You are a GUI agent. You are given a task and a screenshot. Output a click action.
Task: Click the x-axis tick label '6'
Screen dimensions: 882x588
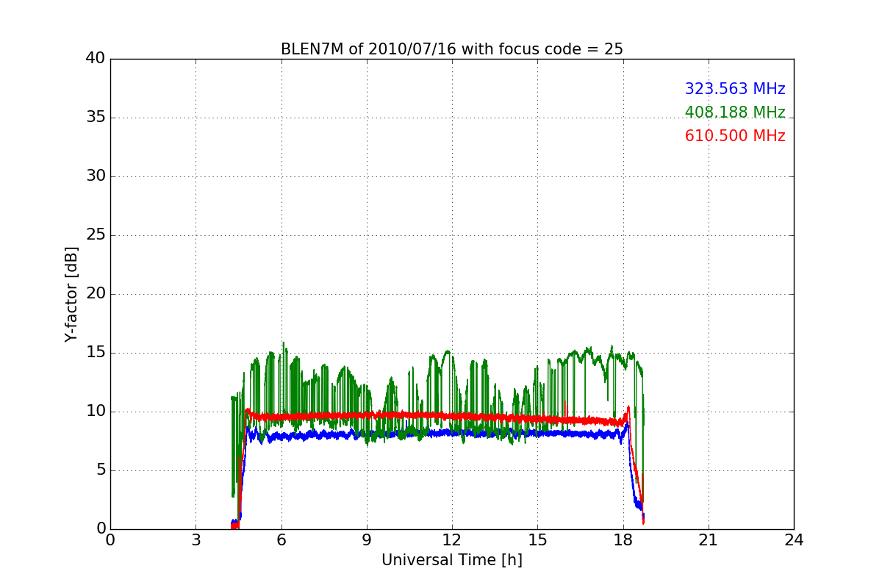tap(281, 539)
